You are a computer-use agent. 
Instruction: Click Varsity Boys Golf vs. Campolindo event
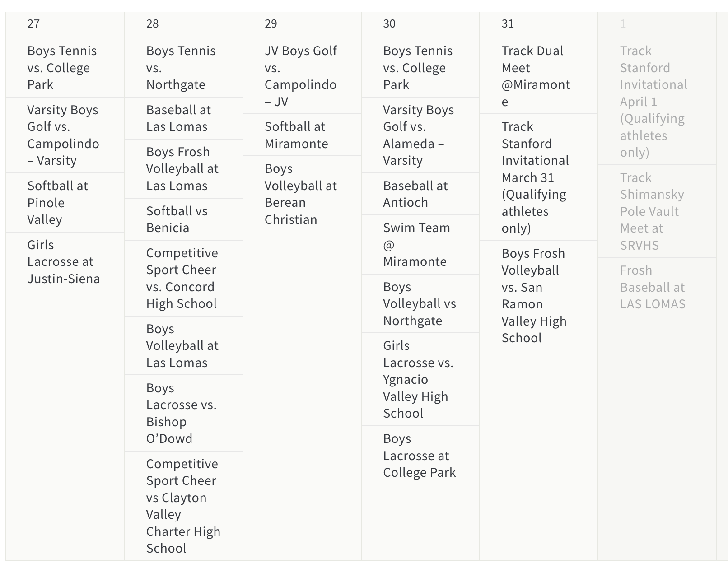click(x=63, y=135)
